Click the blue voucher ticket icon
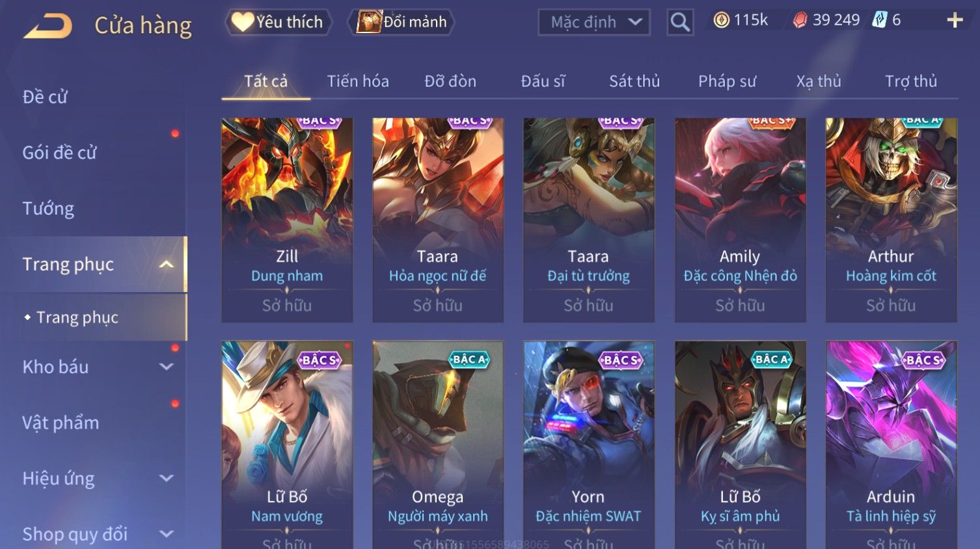 (880, 20)
